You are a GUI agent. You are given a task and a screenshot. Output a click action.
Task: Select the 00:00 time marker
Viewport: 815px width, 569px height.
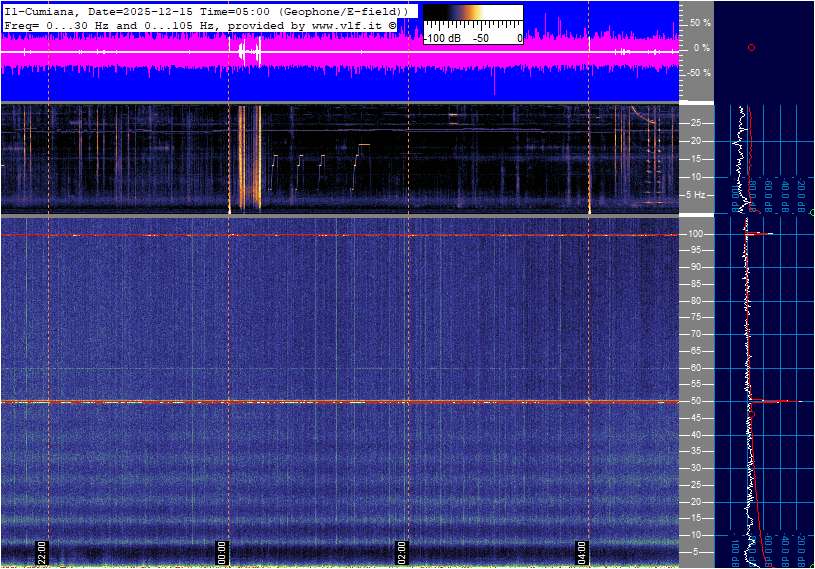222,552
